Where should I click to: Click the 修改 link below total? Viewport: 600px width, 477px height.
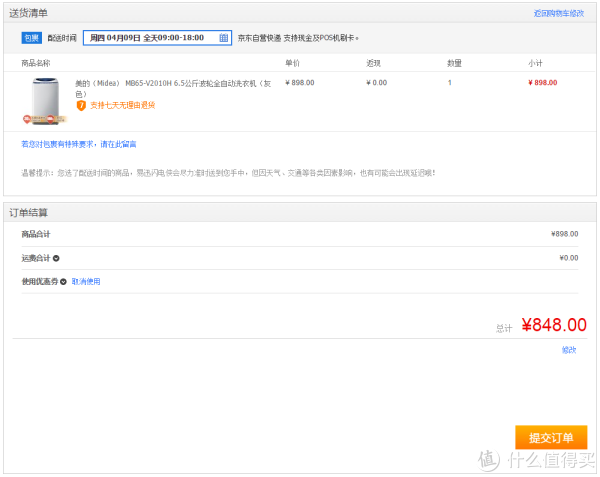pyautogui.click(x=569, y=350)
